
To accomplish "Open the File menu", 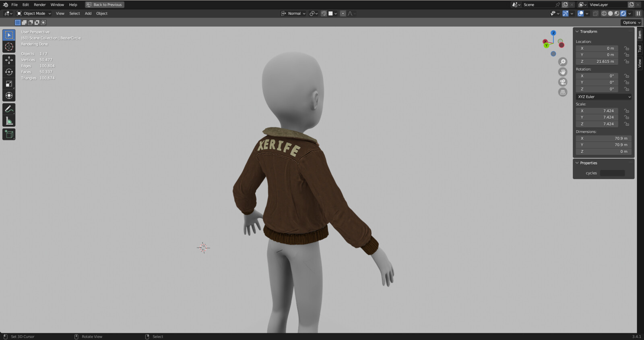I will pos(14,4).
